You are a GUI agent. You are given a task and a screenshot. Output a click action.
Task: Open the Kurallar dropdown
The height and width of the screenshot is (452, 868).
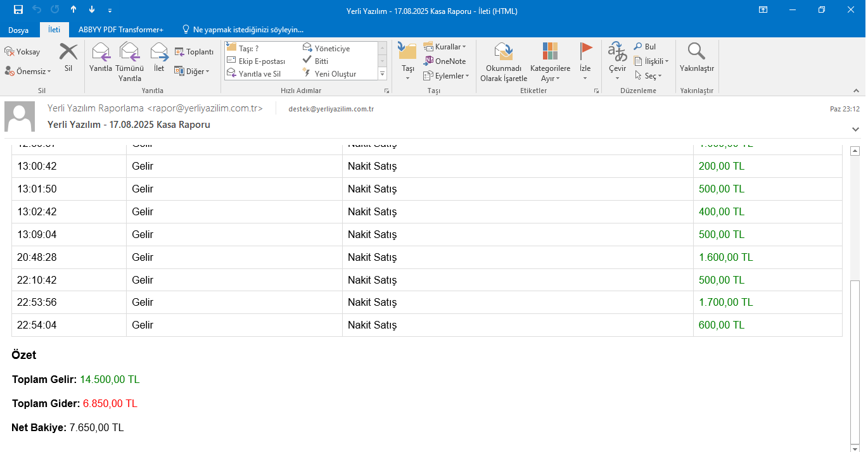(445, 47)
